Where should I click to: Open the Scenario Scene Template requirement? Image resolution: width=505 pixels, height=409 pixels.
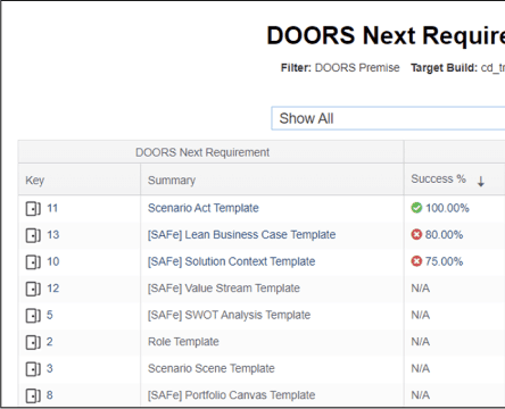[x=211, y=368]
